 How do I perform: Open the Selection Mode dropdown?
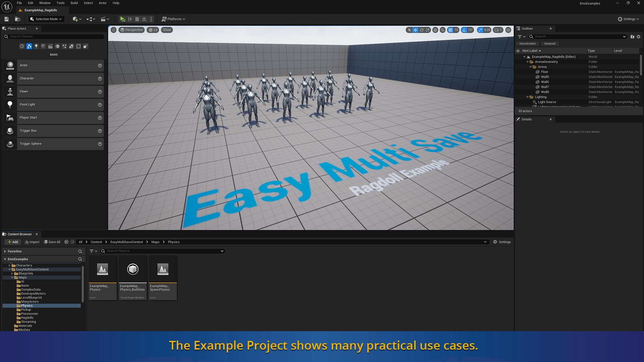[x=46, y=19]
